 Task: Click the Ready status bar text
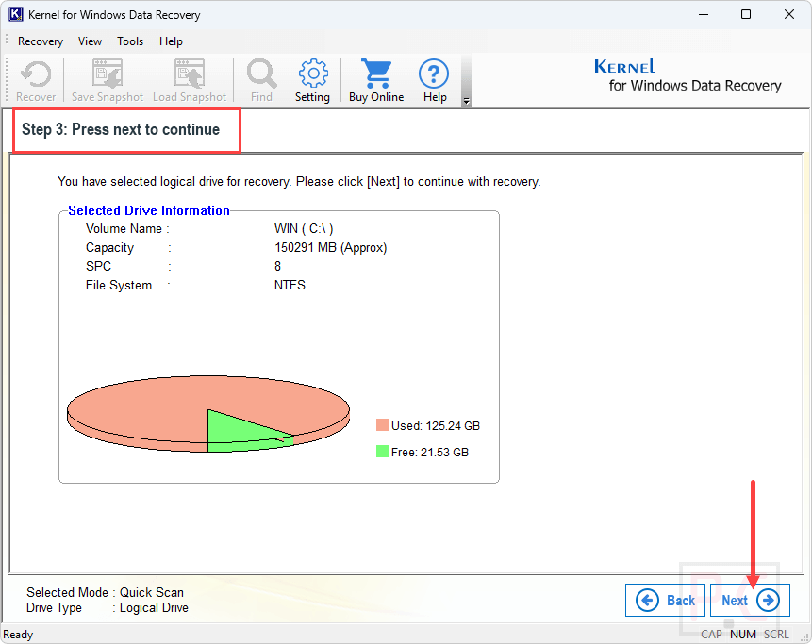[x=18, y=635]
